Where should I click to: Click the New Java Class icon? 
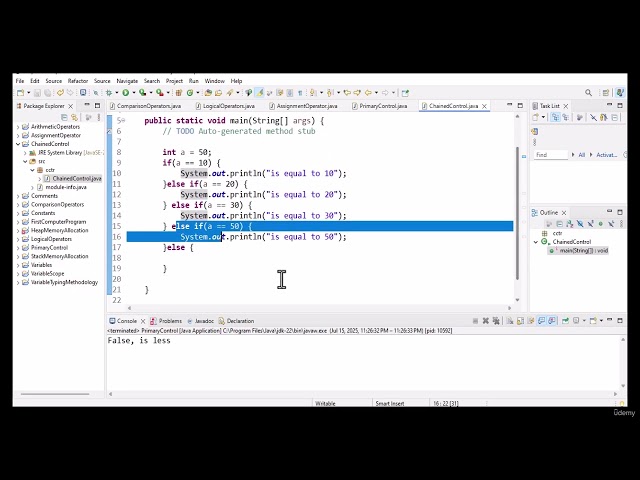pyautogui.click(x=190, y=93)
